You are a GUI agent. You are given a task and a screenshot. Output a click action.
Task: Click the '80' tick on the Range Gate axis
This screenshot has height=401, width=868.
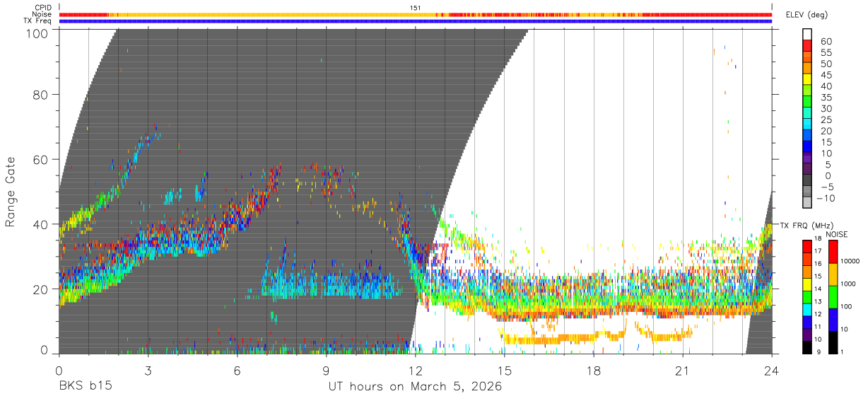tap(40, 95)
